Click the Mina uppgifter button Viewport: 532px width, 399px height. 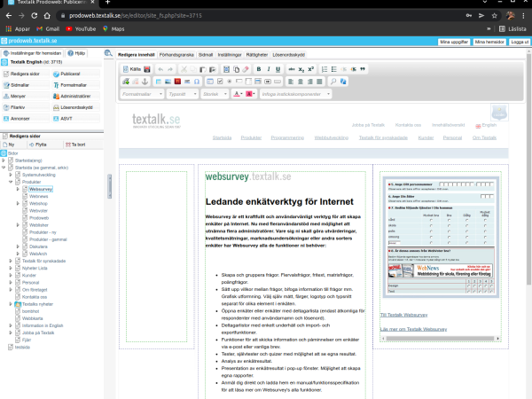[x=454, y=42]
